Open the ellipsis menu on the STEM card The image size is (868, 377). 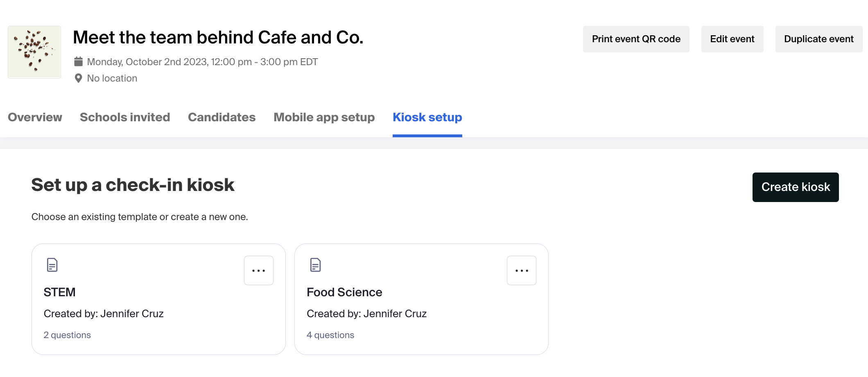258,270
